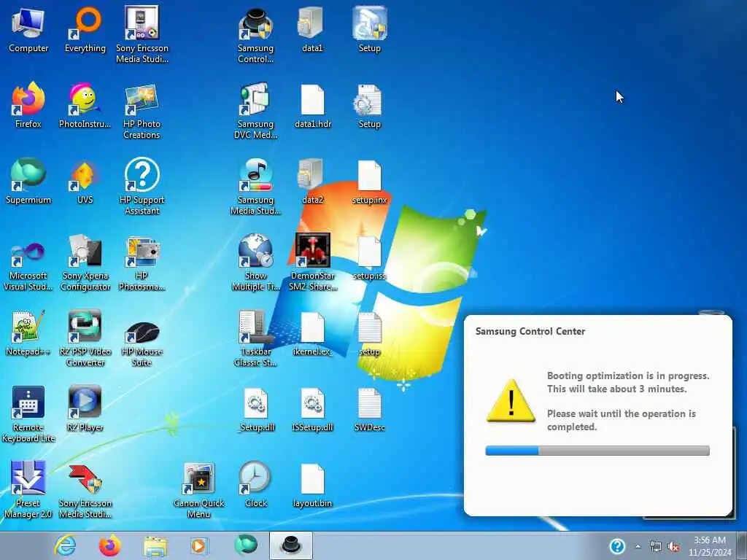Viewport: 747px width, 560px height.
Task: Open the PhotoInstrument shortcut
Action: (85, 106)
